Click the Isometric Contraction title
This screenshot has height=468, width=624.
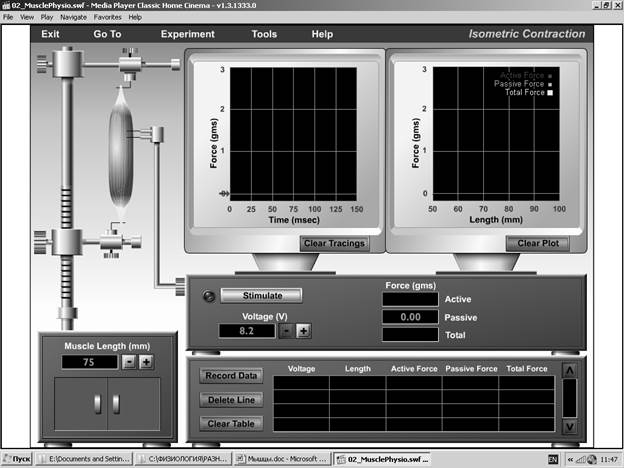click(526, 34)
